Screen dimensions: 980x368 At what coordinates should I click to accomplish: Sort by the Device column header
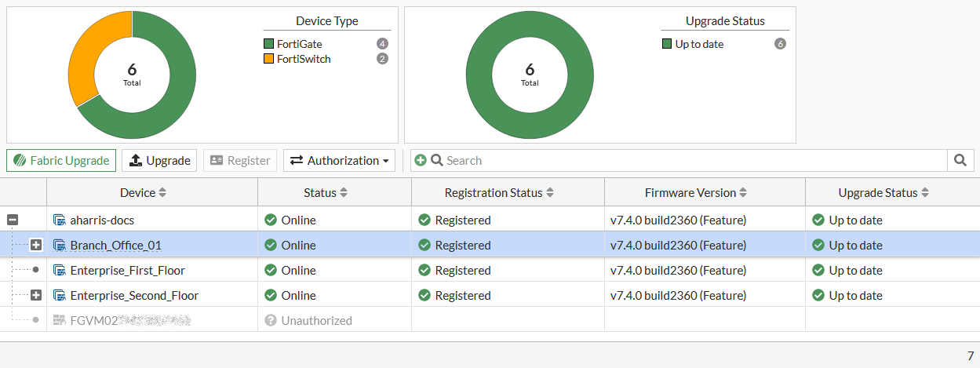[143, 193]
